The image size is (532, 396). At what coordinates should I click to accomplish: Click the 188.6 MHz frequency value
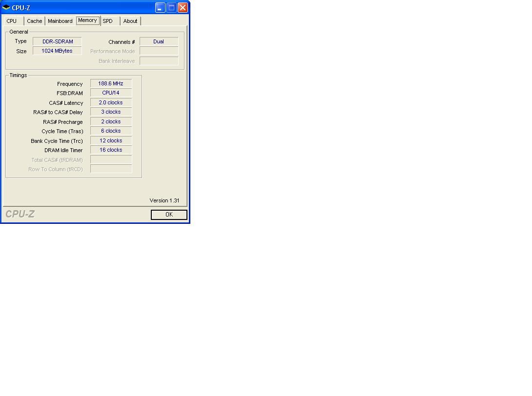(111, 83)
